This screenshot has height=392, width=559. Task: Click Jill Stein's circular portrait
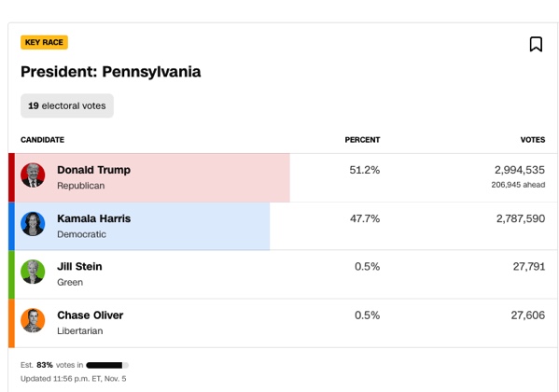click(33, 272)
